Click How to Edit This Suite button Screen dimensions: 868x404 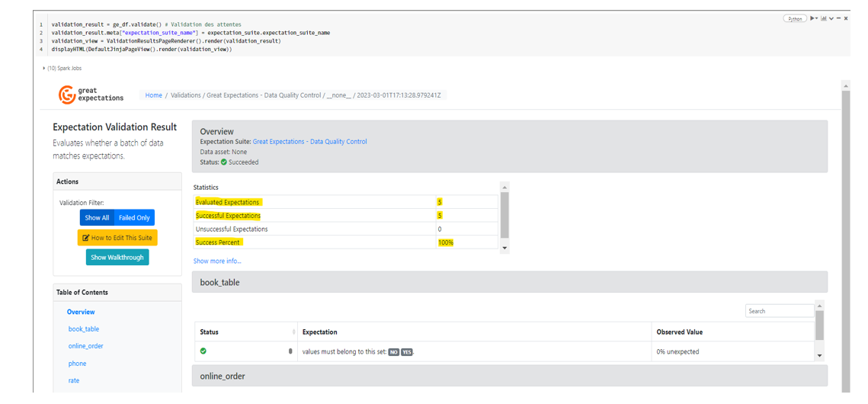coord(117,237)
